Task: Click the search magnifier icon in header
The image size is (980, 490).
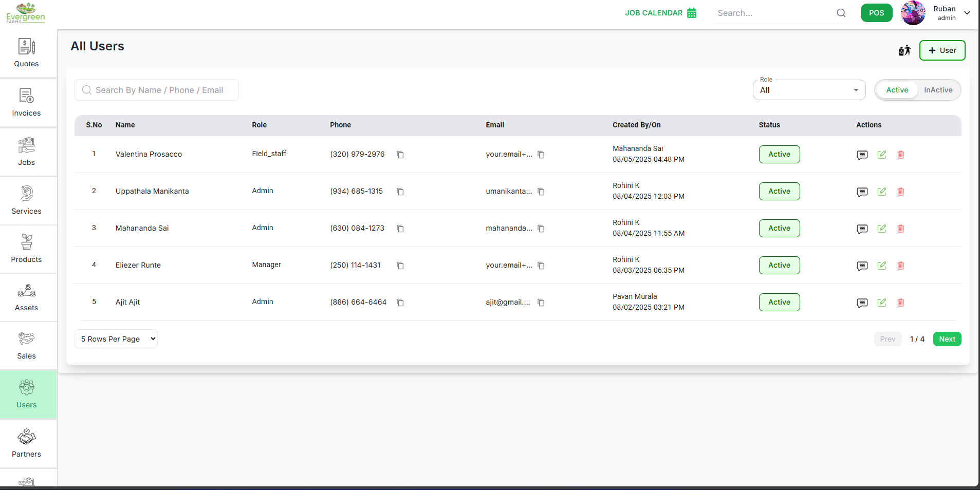Action: click(841, 13)
